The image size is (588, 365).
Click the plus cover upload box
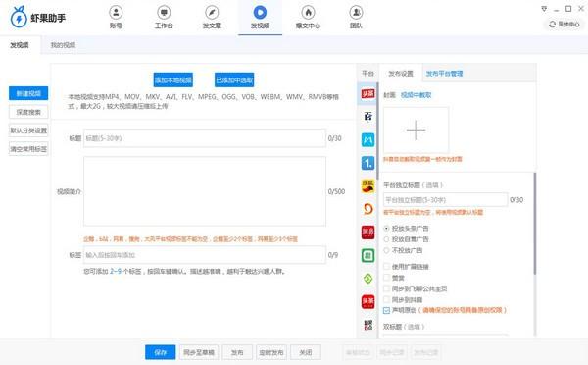pyautogui.click(x=416, y=130)
